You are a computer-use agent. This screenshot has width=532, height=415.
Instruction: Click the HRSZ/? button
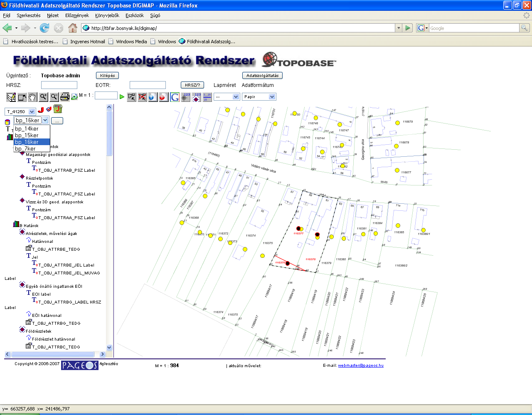[192, 85]
